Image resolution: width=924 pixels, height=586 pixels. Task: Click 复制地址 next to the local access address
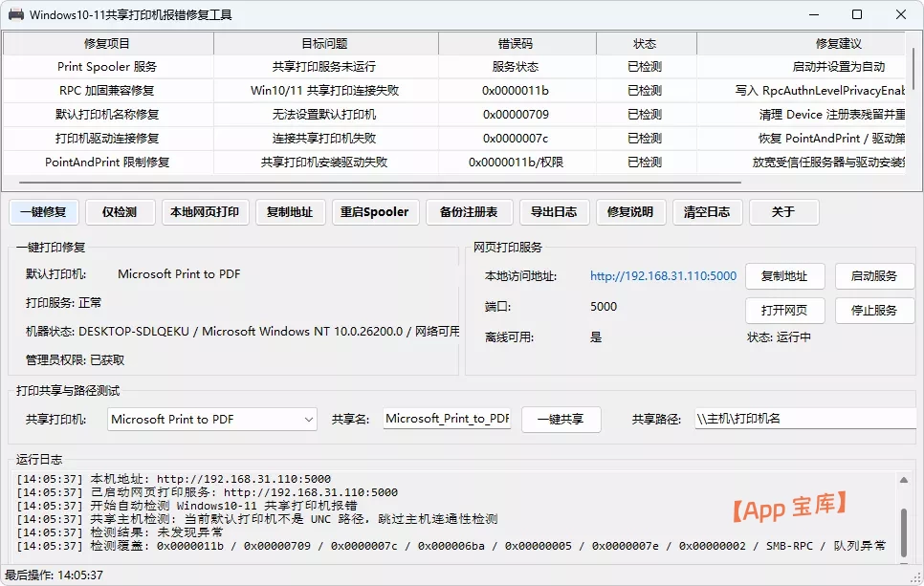click(785, 276)
